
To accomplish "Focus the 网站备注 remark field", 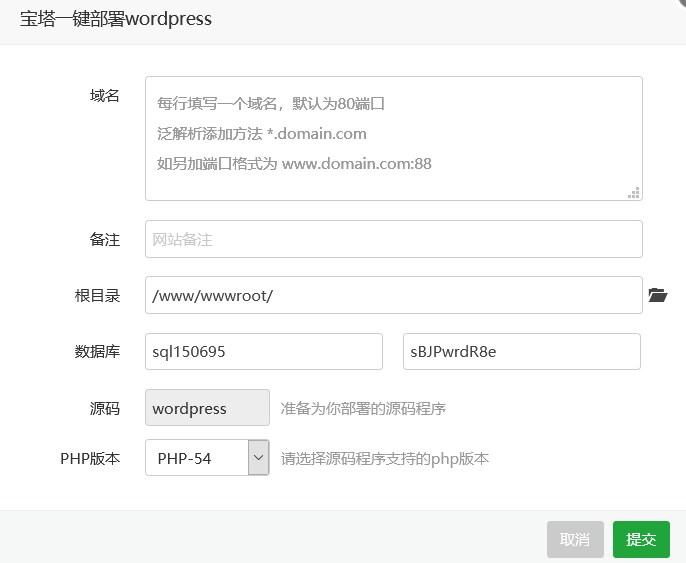I will click(394, 239).
